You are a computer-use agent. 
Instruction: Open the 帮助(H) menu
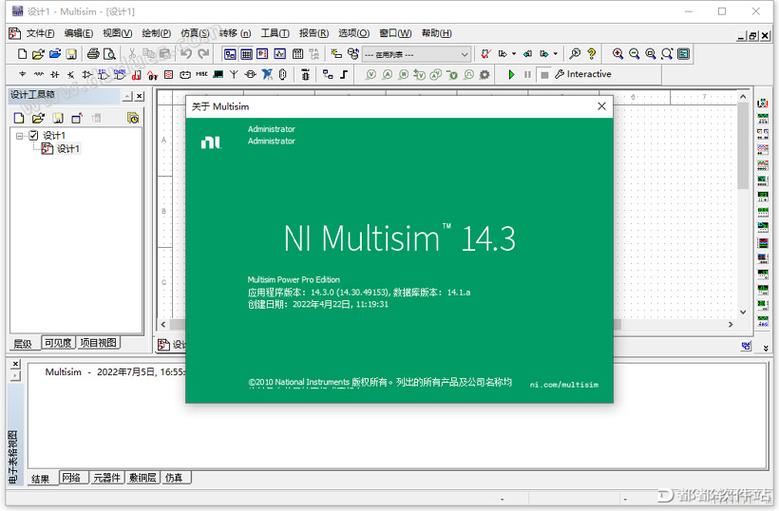(x=436, y=33)
